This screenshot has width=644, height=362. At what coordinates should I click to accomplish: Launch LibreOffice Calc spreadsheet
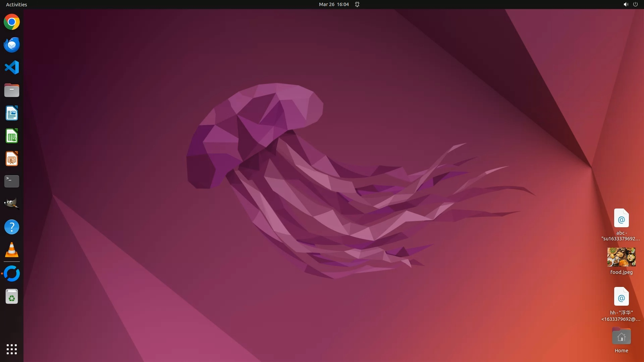click(12, 136)
